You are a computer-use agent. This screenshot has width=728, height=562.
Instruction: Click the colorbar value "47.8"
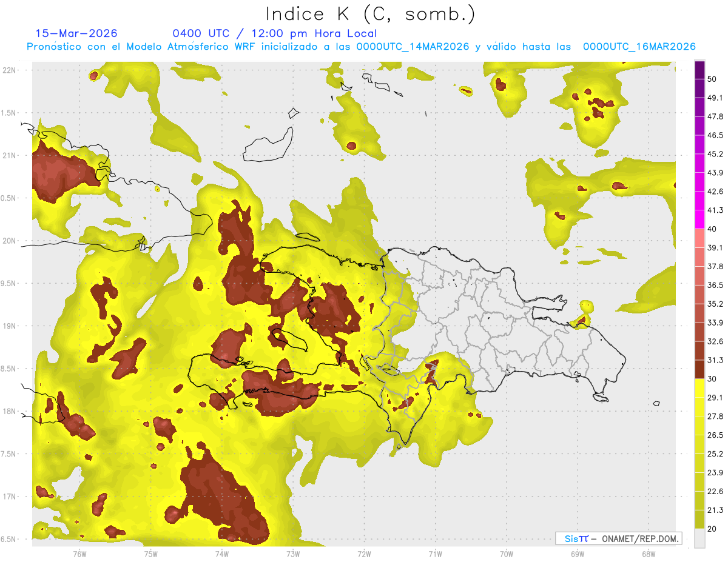(715, 116)
